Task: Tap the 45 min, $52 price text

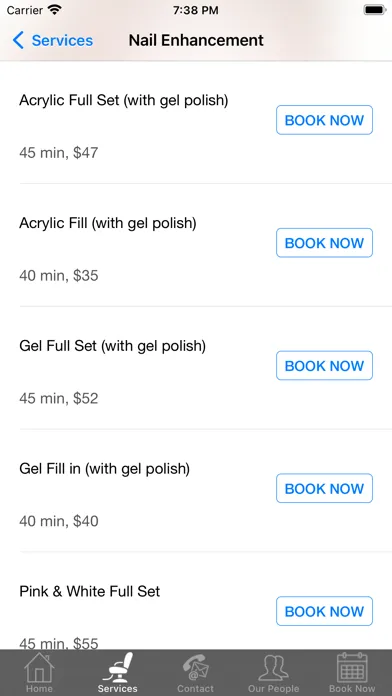Action: (59, 398)
